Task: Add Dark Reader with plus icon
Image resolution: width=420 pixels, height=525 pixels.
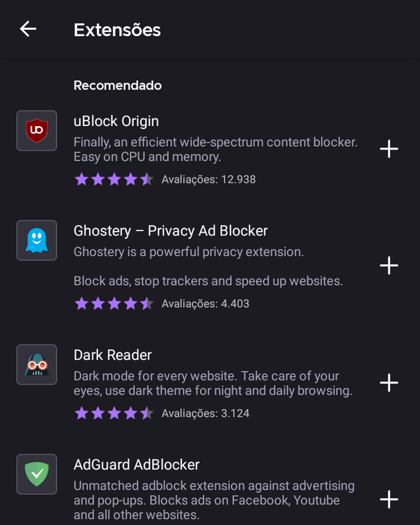Action: click(389, 382)
